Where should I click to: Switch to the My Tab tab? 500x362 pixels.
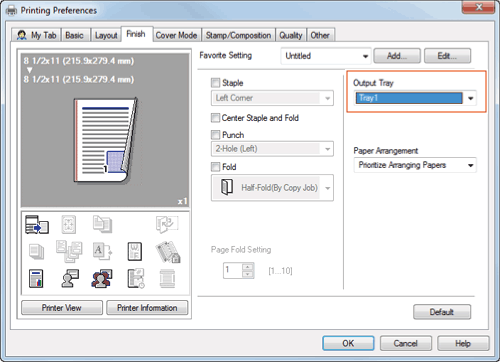(37, 35)
